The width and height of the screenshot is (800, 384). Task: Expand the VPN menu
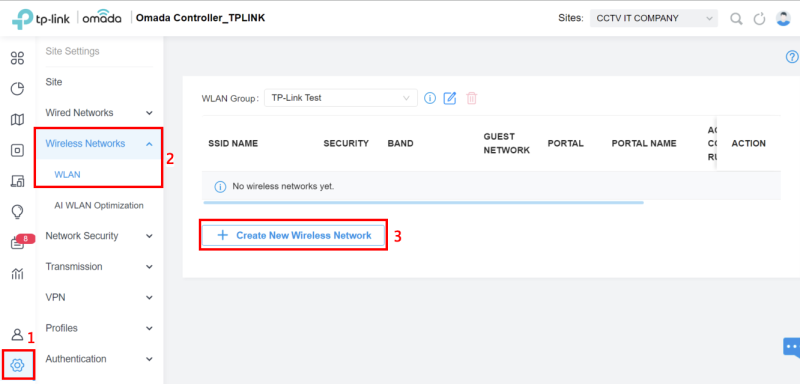point(99,297)
